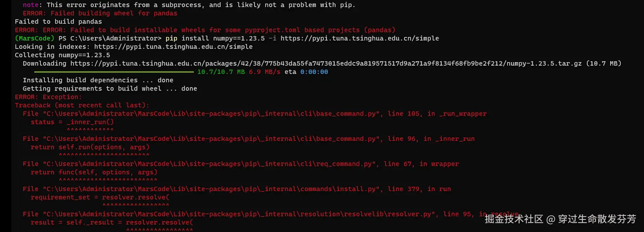
Task: Click the "Failed to build pandas" line
Action: click(58, 22)
